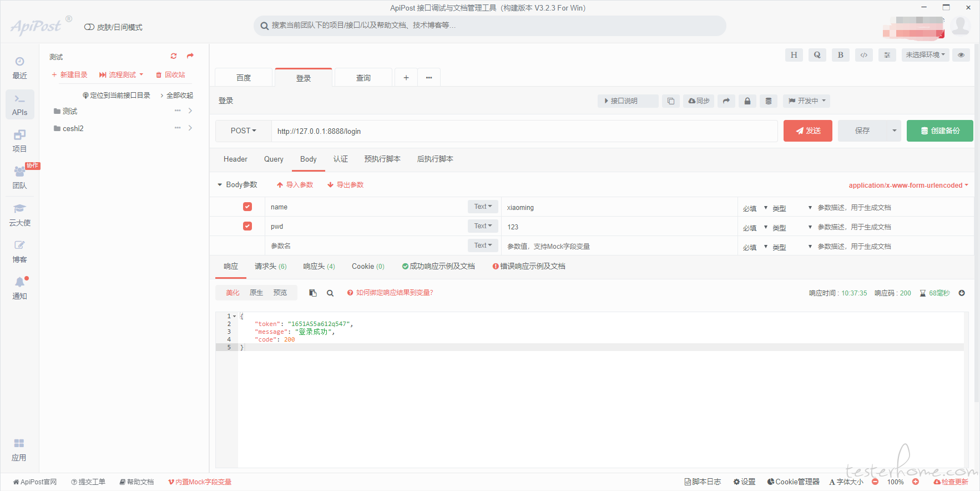The width and height of the screenshot is (980, 491).
Task: Uncheck the pwd parameter checkbox
Action: pyautogui.click(x=247, y=226)
